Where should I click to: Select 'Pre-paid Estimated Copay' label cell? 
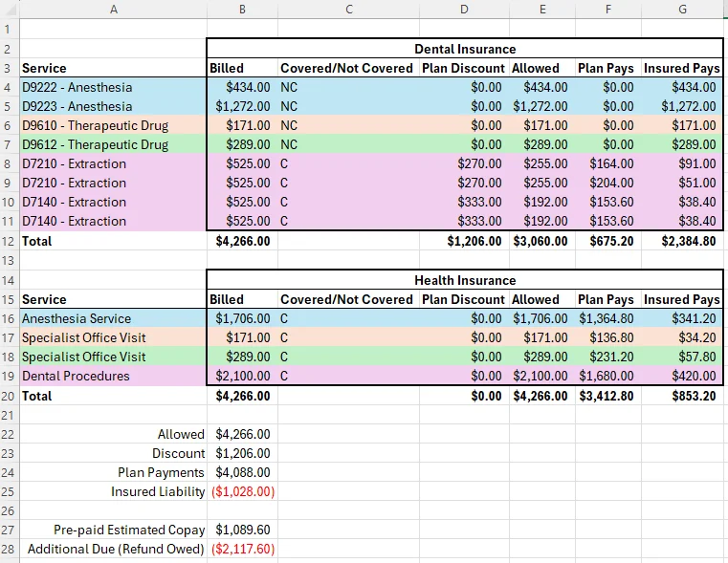click(x=113, y=531)
